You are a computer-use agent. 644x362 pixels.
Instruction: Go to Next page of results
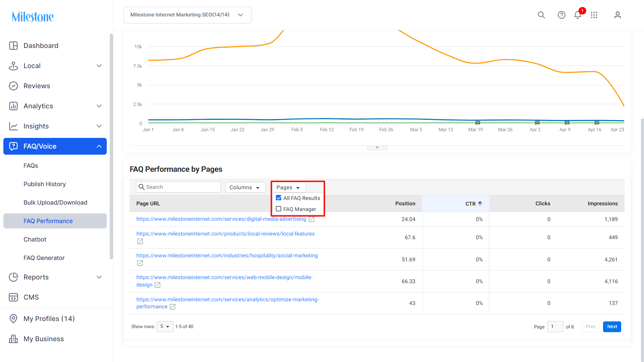point(612,326)
